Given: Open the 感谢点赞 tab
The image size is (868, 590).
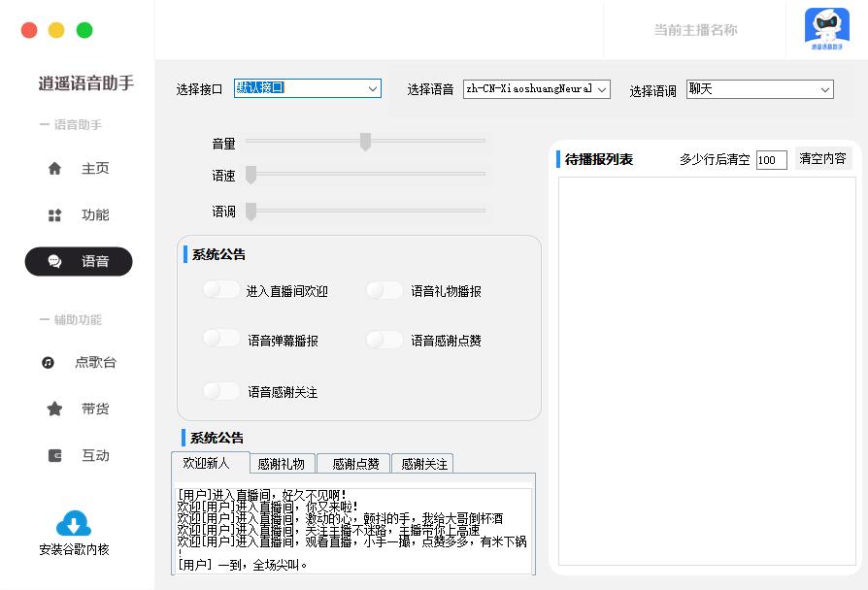Looking at the screenshot, I should [353, 464].
